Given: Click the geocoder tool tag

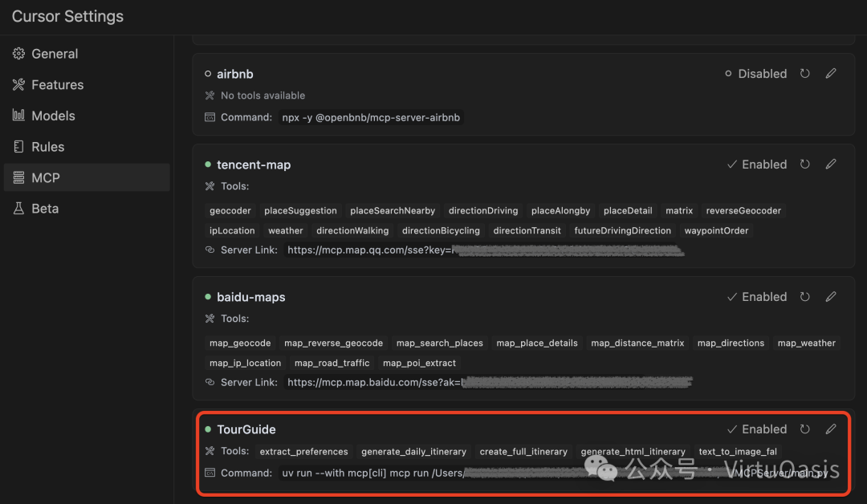Looking at the screenshot, I should point(230,210).
